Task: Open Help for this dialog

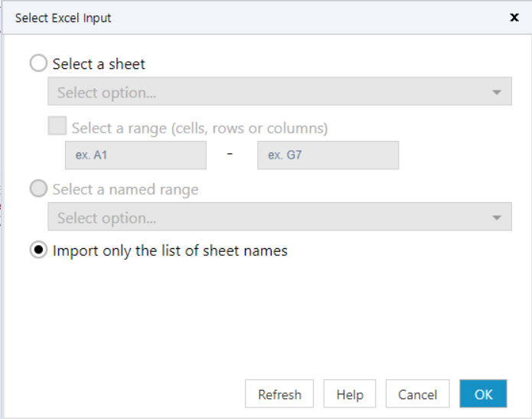Action: (x=349, y=394)
